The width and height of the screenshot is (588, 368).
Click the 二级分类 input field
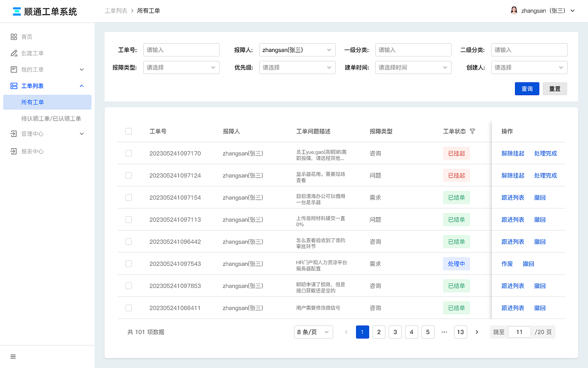[529, 50]
